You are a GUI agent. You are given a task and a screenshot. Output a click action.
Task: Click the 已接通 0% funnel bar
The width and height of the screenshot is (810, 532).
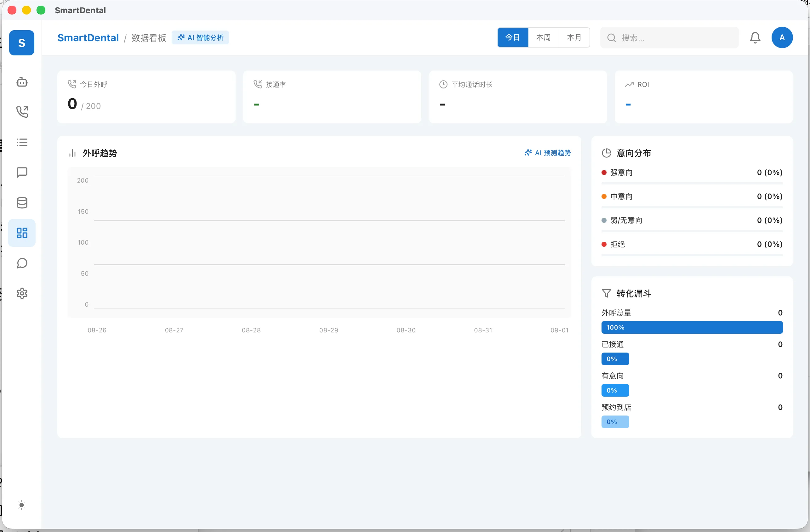tap(615, 359)
